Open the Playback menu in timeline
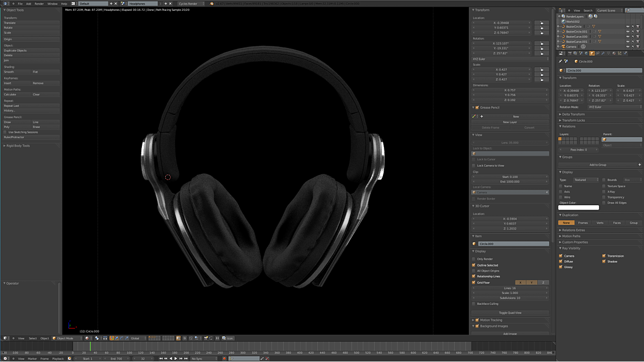This screenshot has height=362, width=644. tap(58, 358)
